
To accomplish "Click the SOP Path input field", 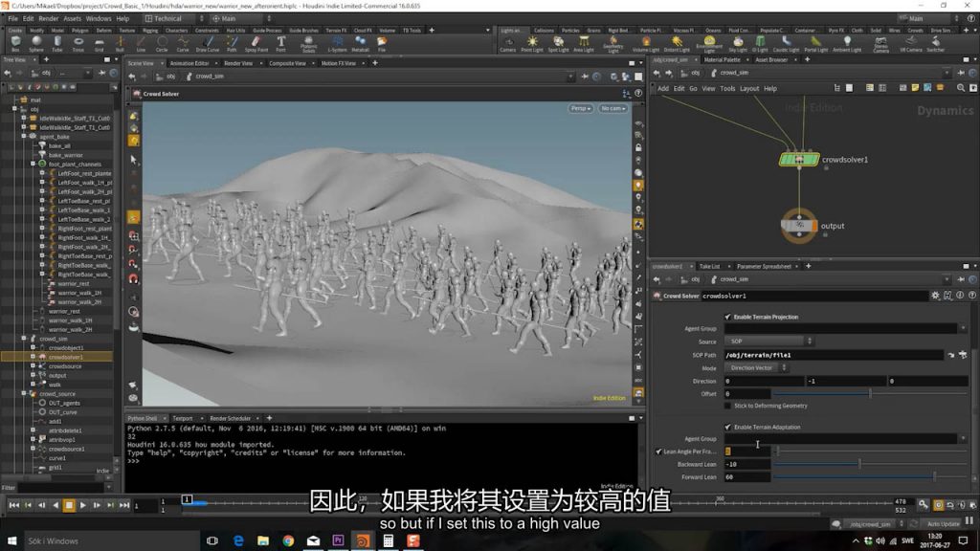I will tap(834, 355).
